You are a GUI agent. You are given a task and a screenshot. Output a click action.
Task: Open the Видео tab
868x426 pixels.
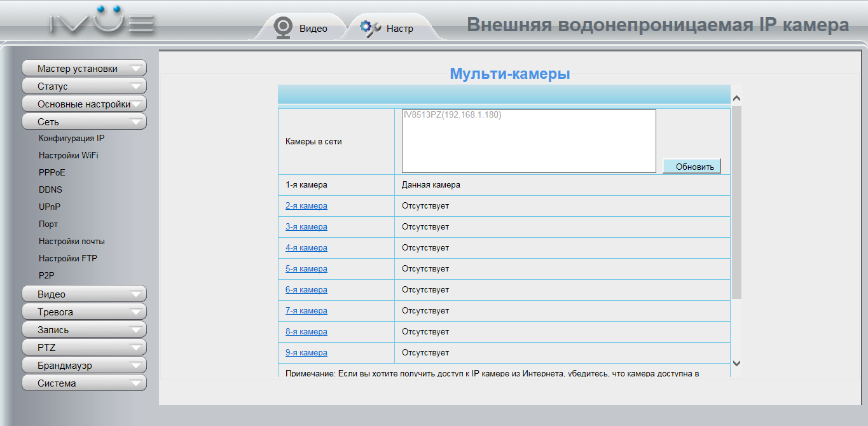pos(301,28)
